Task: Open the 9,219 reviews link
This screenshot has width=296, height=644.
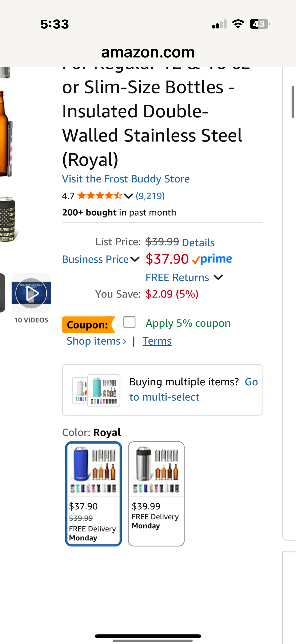Action: [150, 196]
